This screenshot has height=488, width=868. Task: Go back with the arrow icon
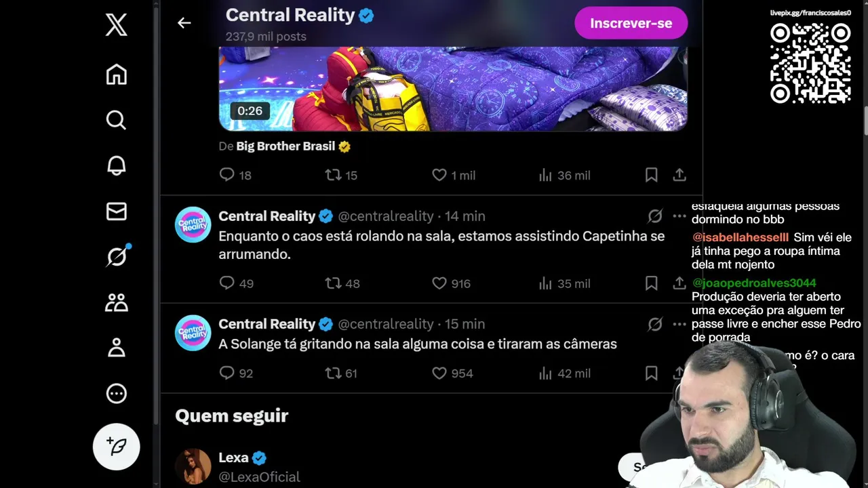(x=184, y=23)
